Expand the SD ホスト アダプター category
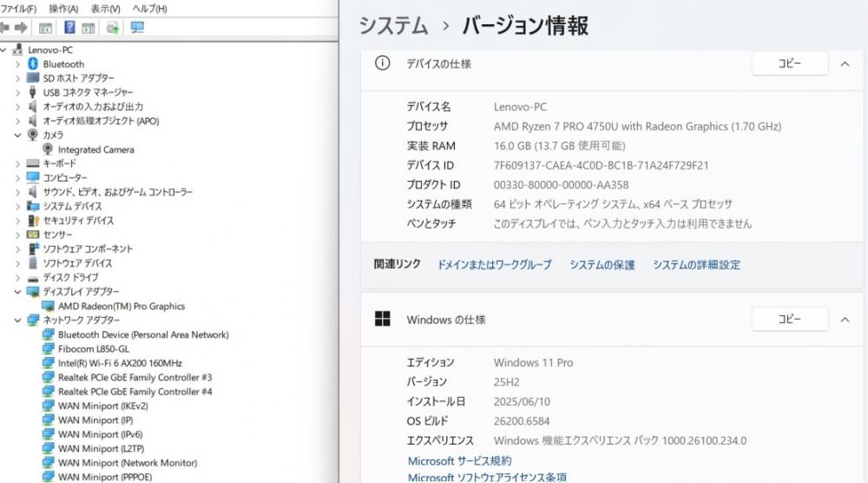 point(17,79)
